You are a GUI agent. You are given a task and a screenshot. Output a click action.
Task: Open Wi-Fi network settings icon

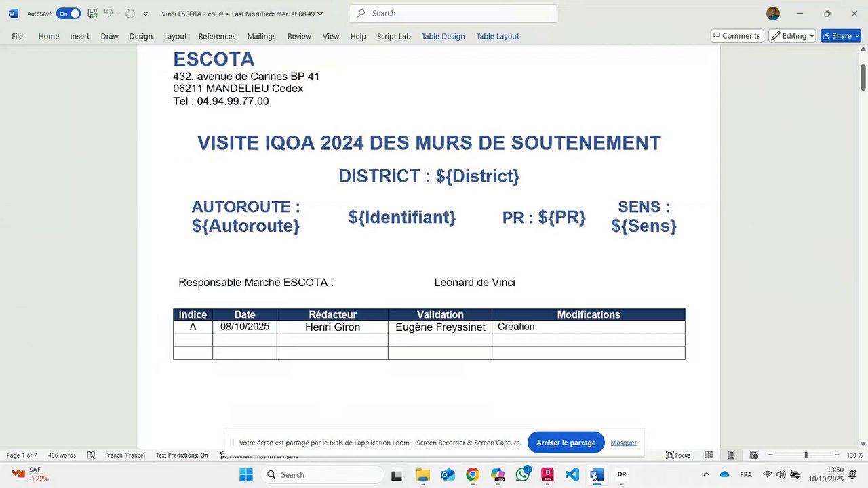point(768,474)
